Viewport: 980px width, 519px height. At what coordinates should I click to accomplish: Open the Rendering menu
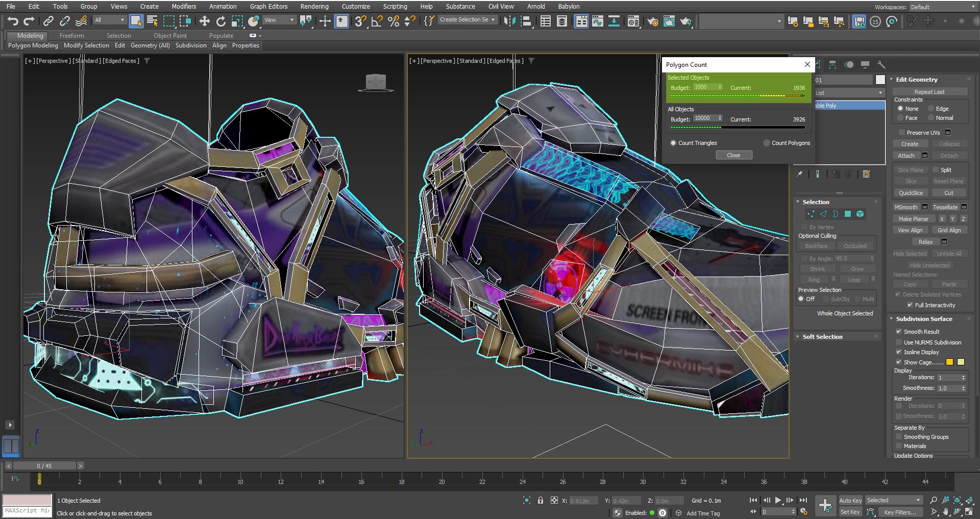point(314,7)
